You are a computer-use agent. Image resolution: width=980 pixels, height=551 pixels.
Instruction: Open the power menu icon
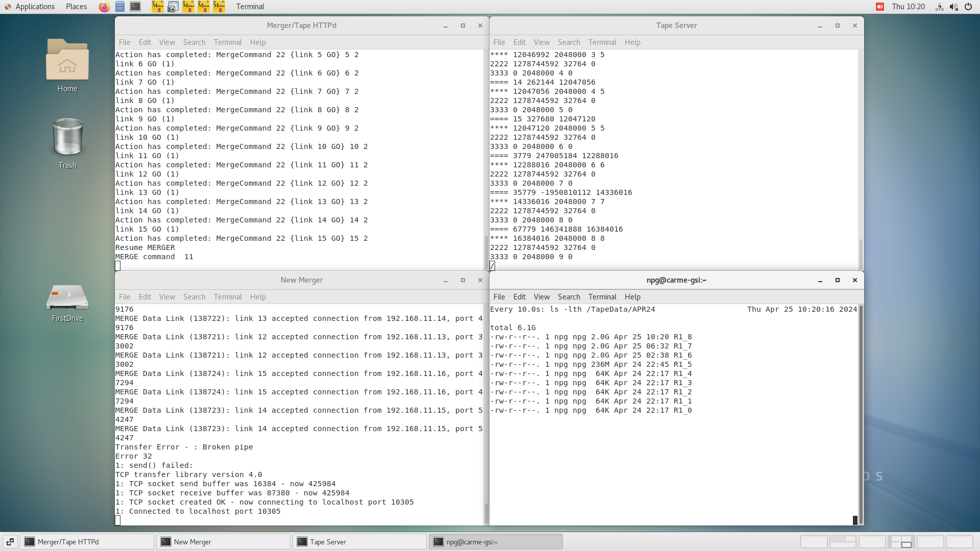968,7
